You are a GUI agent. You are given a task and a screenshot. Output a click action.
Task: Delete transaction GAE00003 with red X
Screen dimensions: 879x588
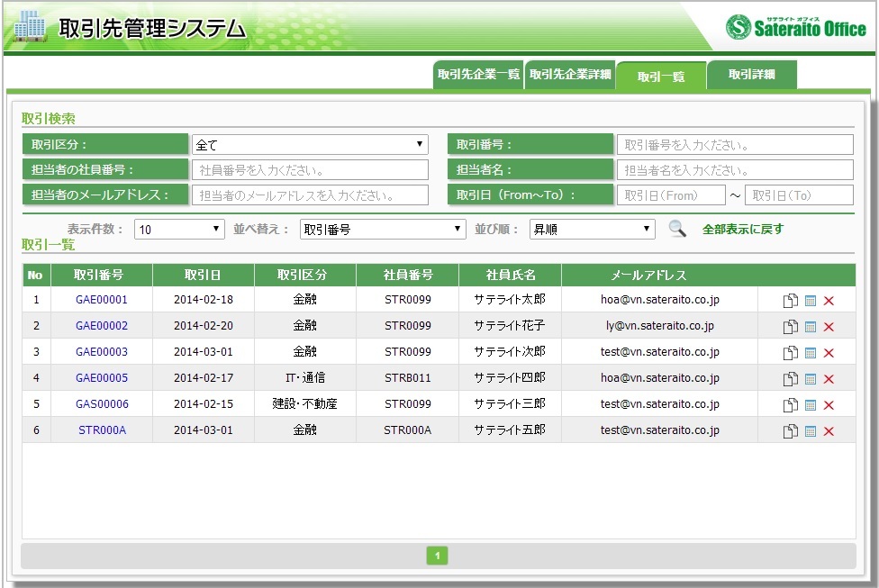pyautogui.click(x=829, y=353)
